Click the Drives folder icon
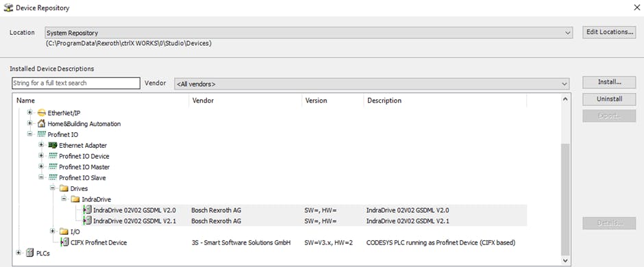The height and width of the screenshot is (267, 644). tap(64, 189)
